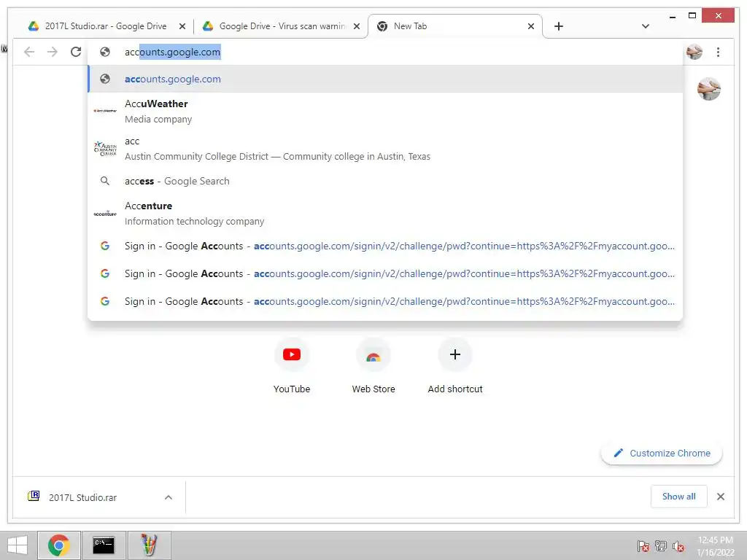Image resolution: width=747 pixels, height=560 pixels.
Task: Open the second Sign in Google Accounts suggestion
Action: click(385, 273)
